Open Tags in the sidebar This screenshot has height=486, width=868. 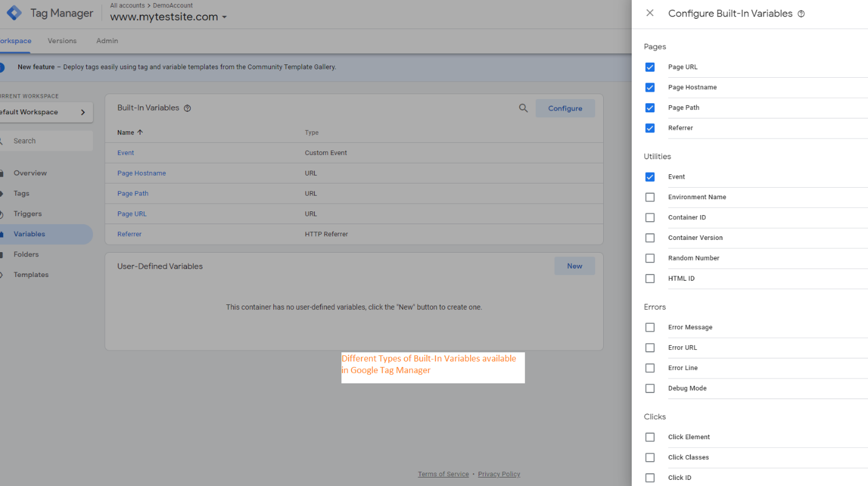(x=21, y=193)
